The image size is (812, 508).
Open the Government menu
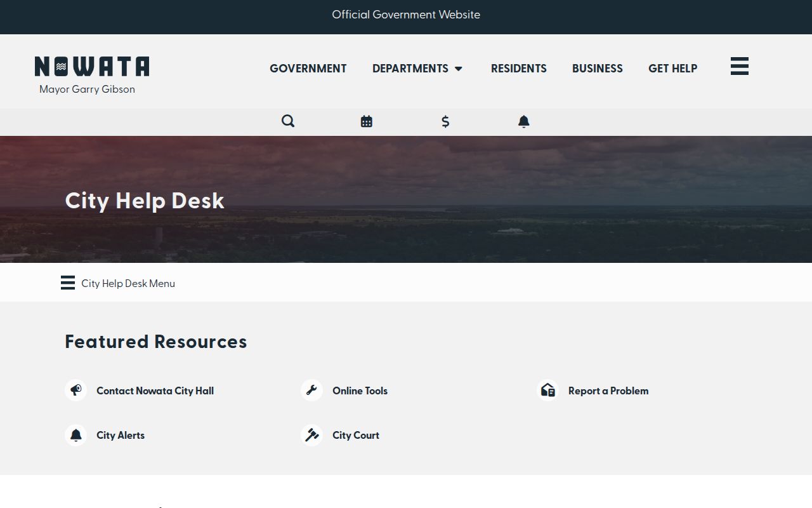(x=308, y=69)
